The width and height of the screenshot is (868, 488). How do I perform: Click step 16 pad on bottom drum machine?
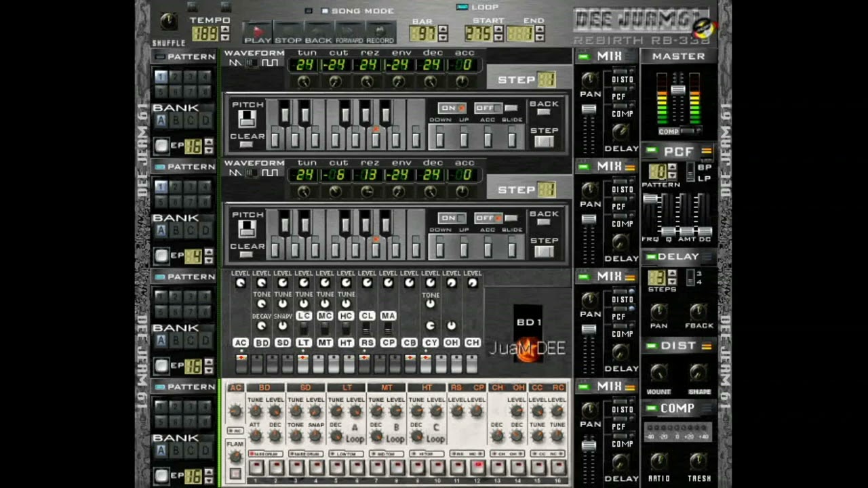click(558, 467)
